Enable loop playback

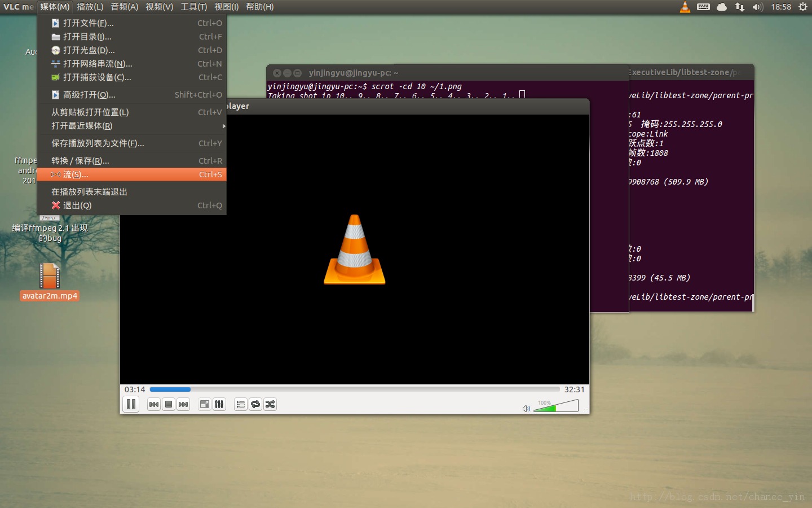click(x=255, y=404)
